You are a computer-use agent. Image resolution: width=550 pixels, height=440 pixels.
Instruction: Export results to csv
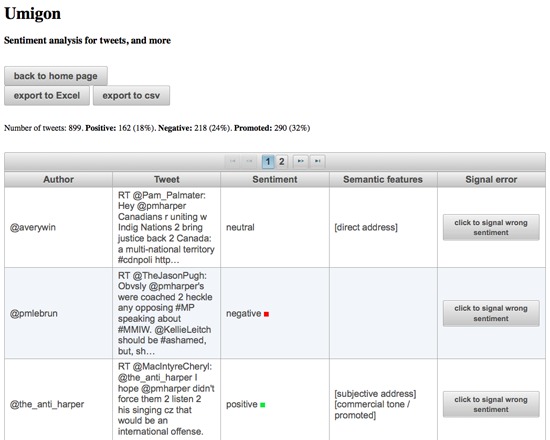(x=131, y=95)
